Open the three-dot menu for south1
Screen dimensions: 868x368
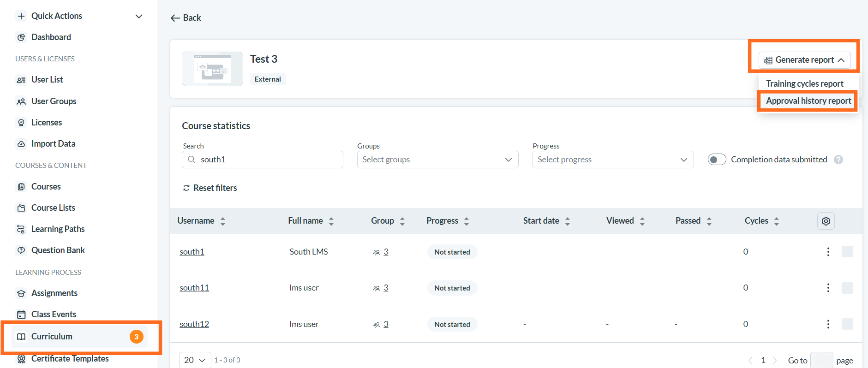828,252
